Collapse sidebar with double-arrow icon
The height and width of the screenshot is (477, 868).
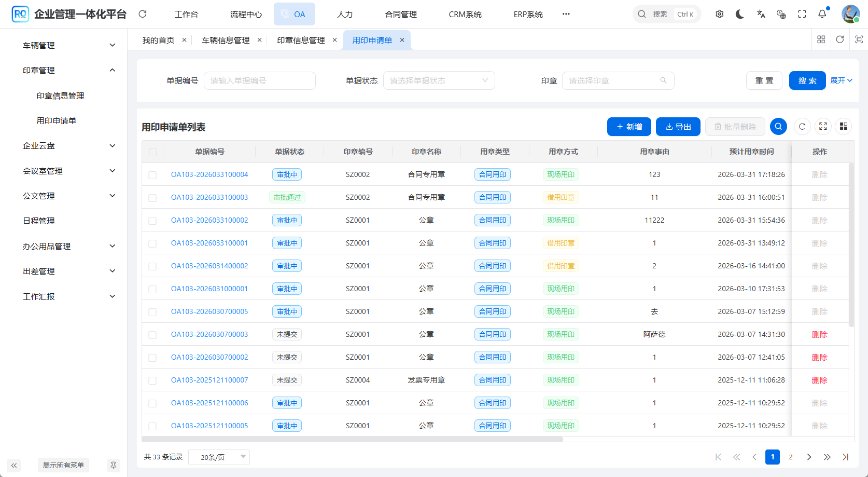coord(14,465)
